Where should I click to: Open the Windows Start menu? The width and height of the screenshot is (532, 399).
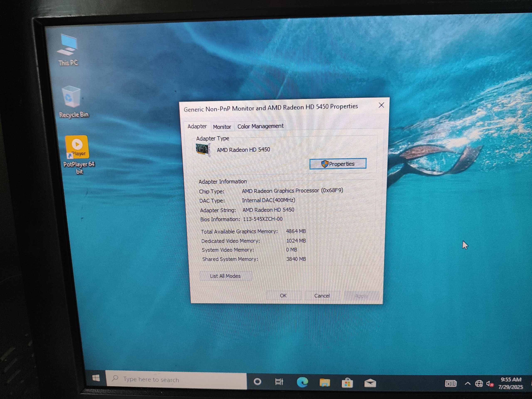pyautogui.click(x=96, y=378)
